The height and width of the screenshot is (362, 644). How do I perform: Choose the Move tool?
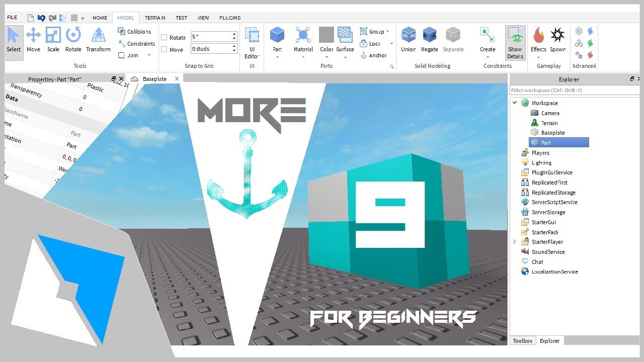33,40
